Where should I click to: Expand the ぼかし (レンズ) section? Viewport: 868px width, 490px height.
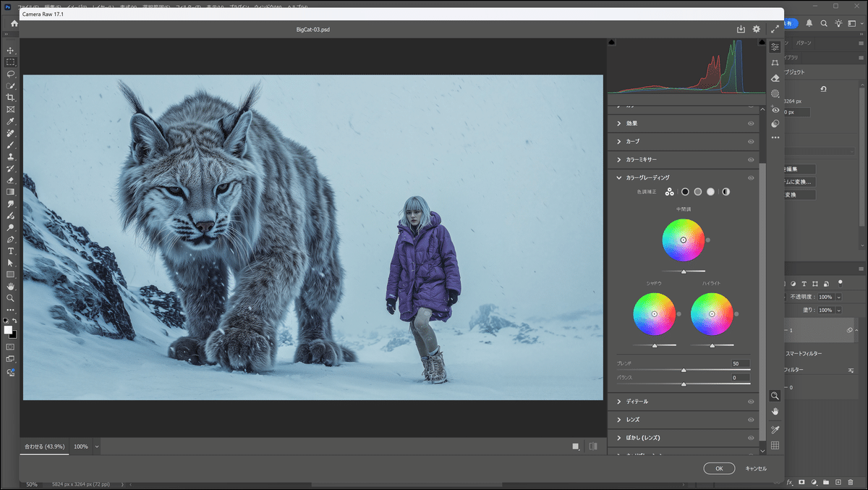click(x=618, y=438)
